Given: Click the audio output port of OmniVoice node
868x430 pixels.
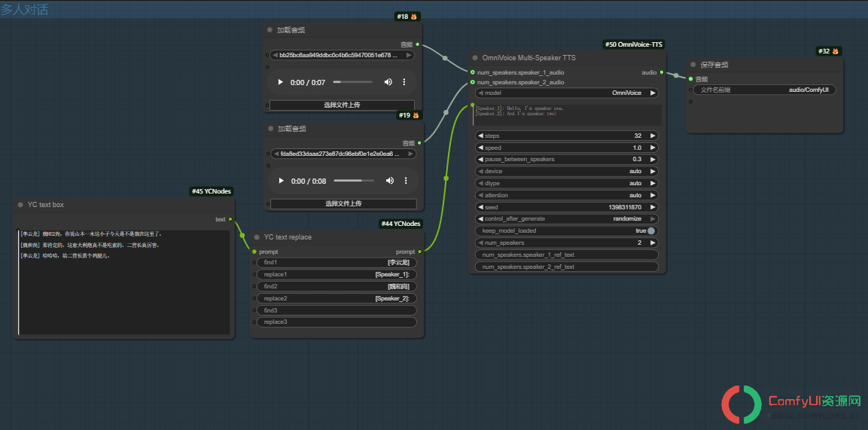Looking at the screenshot, I should [662, 72].
